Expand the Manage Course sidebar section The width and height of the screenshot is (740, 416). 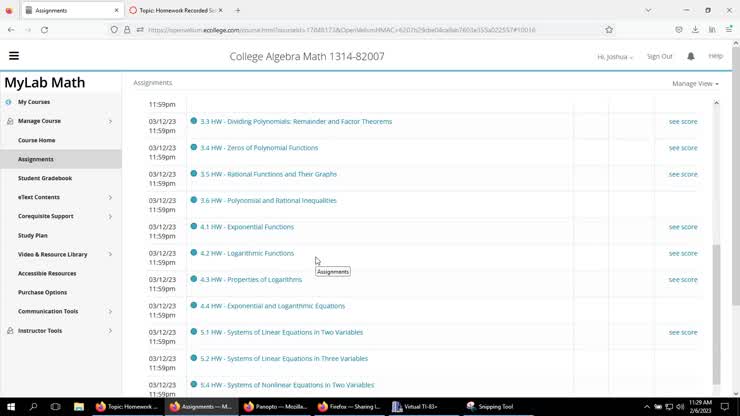pyautogui.click(x=110, y=121)
